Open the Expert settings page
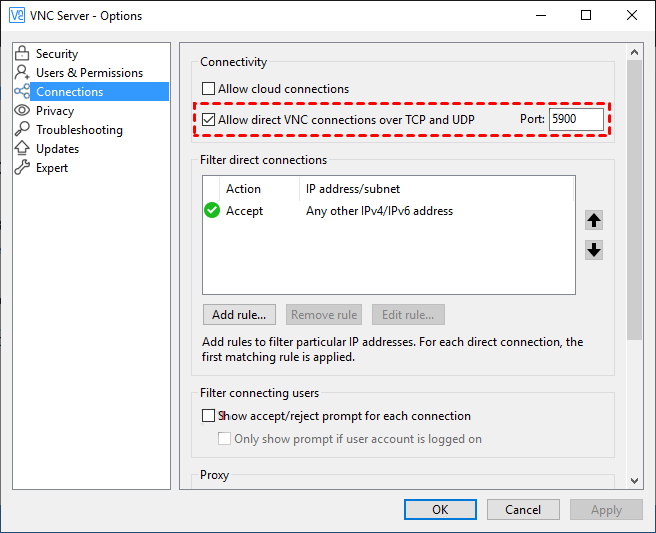Screen dimensions: 656x533 coord(52,168)
